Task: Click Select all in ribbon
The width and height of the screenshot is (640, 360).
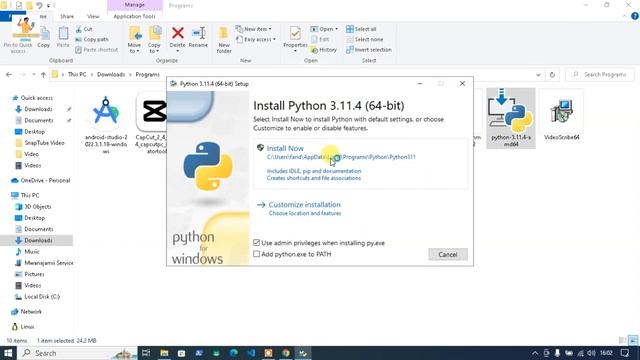Action: tap(361, 29)
